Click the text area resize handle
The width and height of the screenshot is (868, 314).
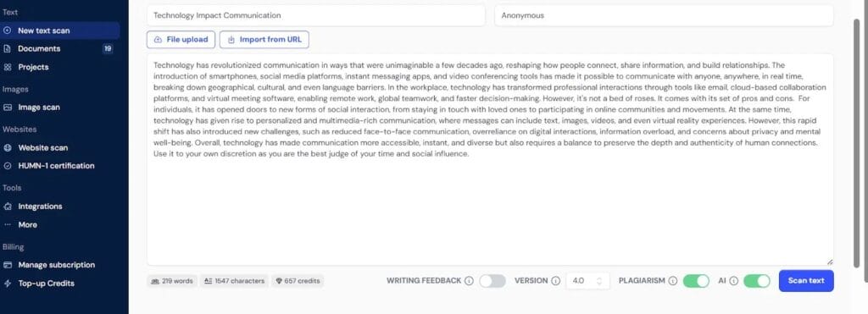829,262
